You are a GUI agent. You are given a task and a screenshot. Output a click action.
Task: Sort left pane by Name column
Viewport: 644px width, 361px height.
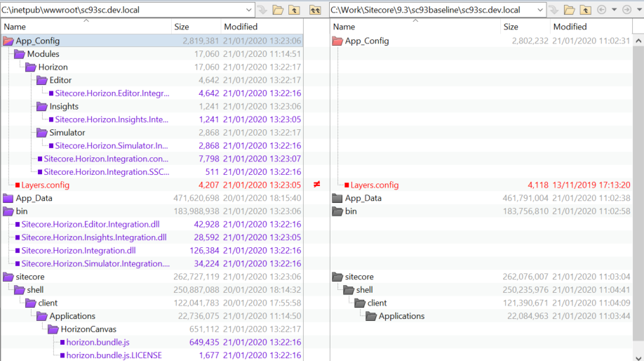tap(86, 27)
